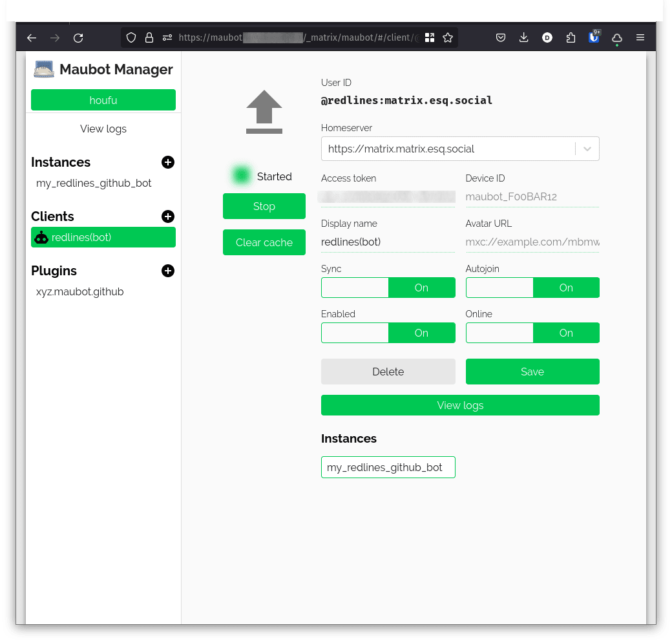Click the Access token field
Image resolution: width=672 pixels, height=641 pixels.
click(388, 196)
